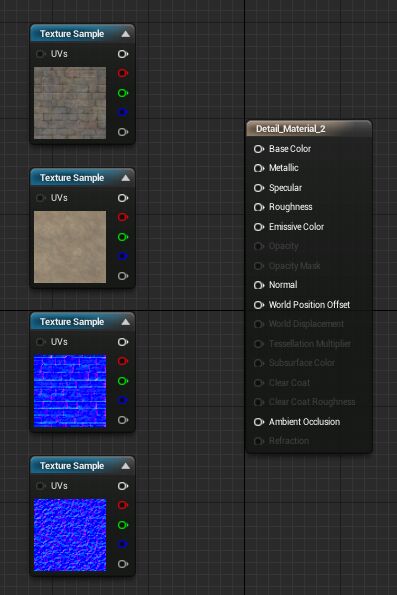Click the white RGB output pin of brick wall texture node
The width and height of the screenshot is (397, 595).
pos(123,54)
